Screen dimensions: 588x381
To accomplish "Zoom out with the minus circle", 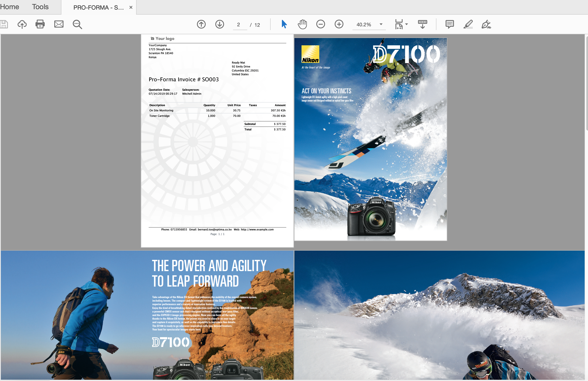I will coord(321,24).
